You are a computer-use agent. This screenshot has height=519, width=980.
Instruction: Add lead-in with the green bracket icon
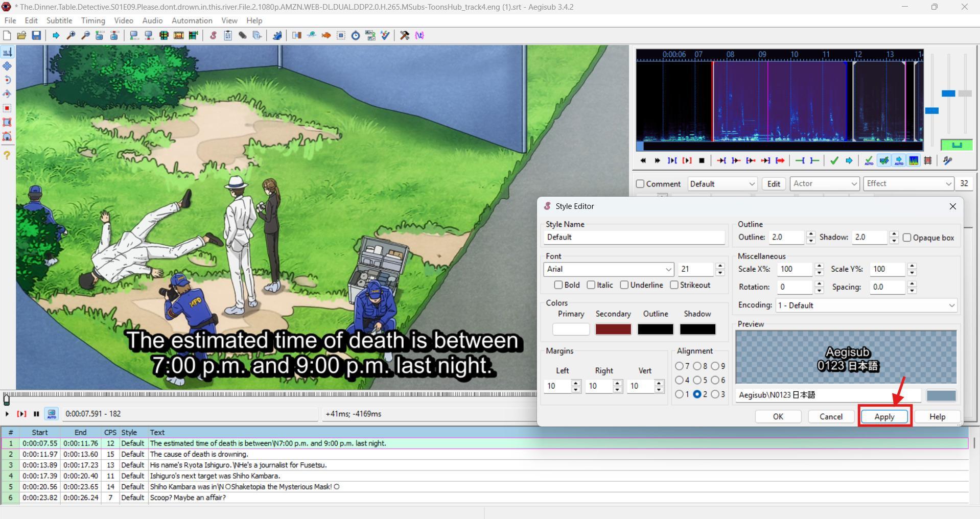point(800,160)
